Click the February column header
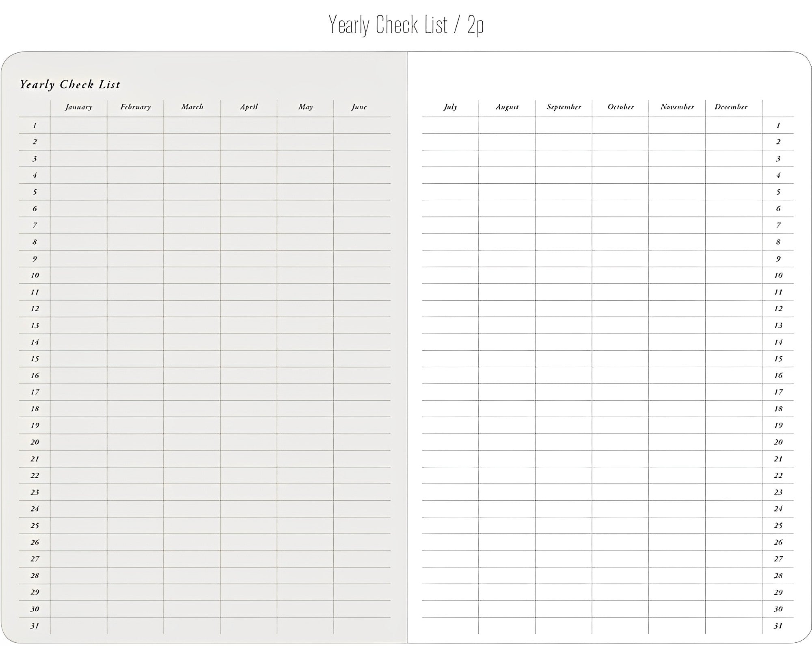This screenshot has width=812, height=646. click(x=135, y=107)
